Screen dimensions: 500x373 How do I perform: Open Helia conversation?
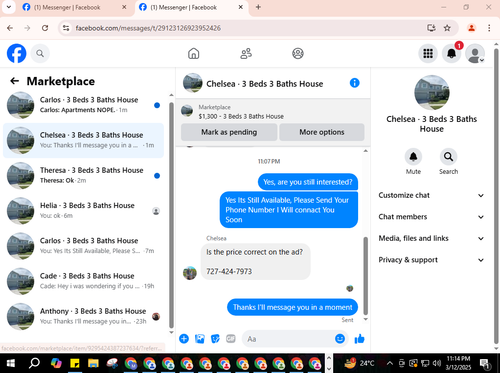tap(83, 211)
